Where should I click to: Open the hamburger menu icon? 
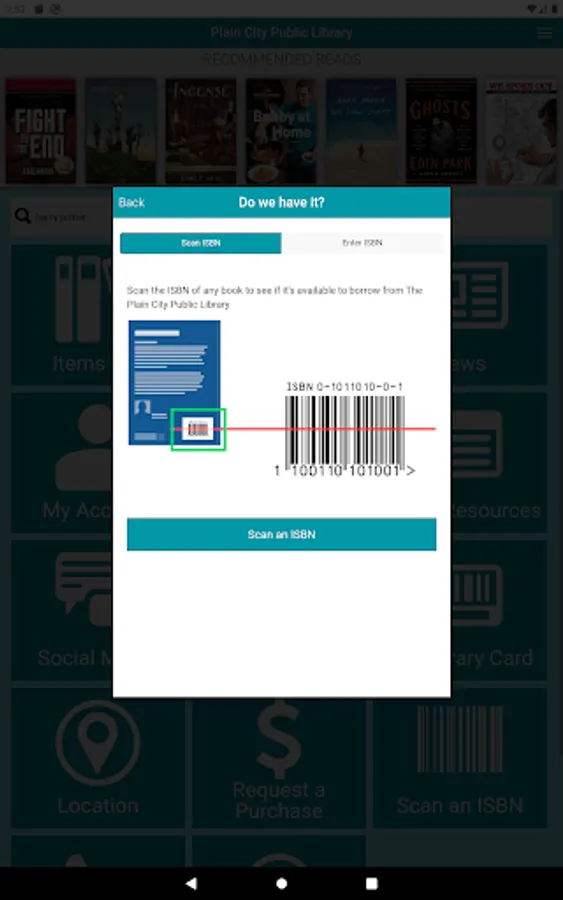click(545, 33)
